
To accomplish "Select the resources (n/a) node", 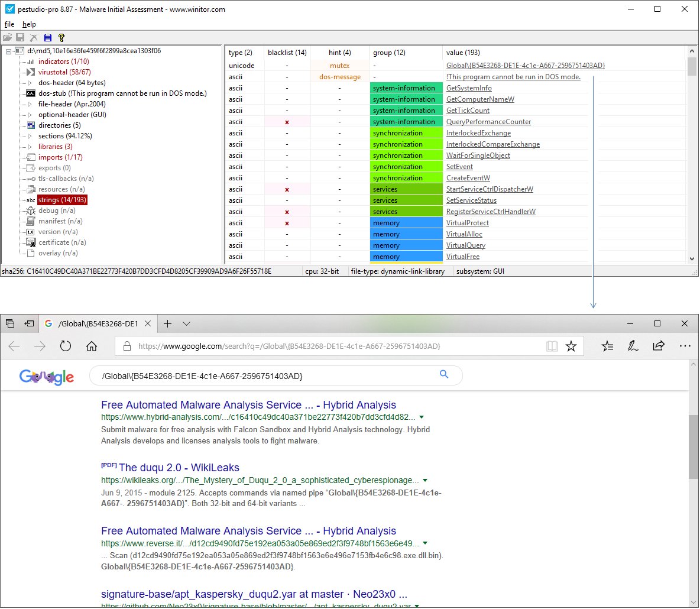I will point(61,189).
